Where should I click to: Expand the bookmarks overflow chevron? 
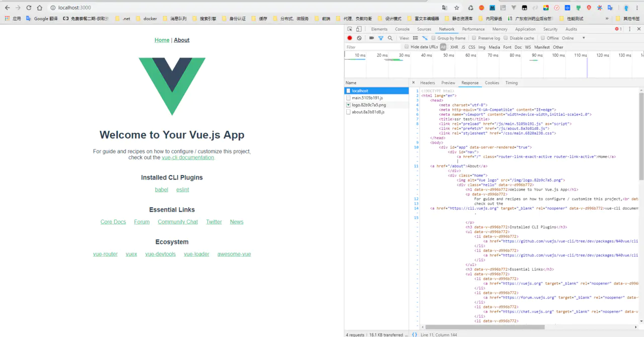607,19
